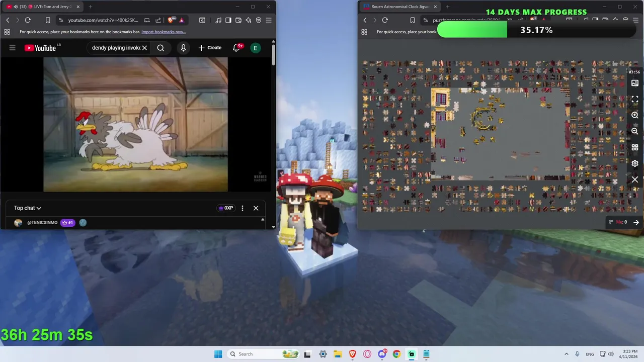Clear the YouTube search text
This screenshot has height=362, width=644.
tap(144, 48)
